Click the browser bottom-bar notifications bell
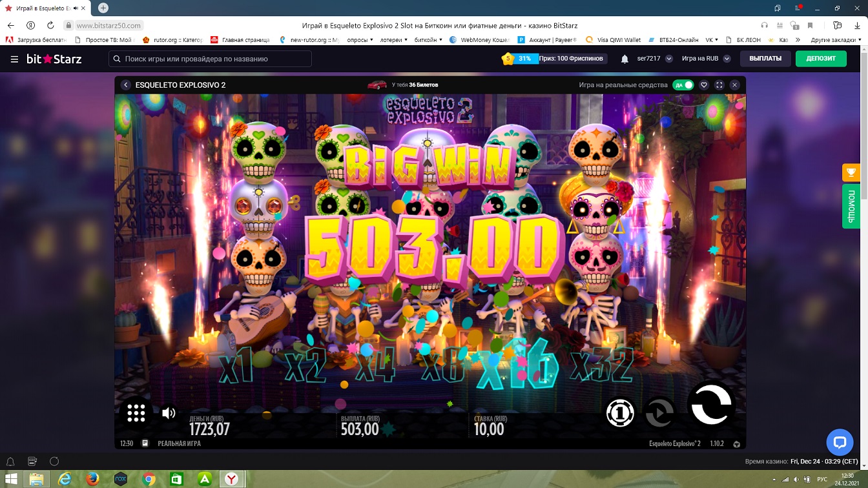This screenshot has height=488, width=868. (10, 462)
